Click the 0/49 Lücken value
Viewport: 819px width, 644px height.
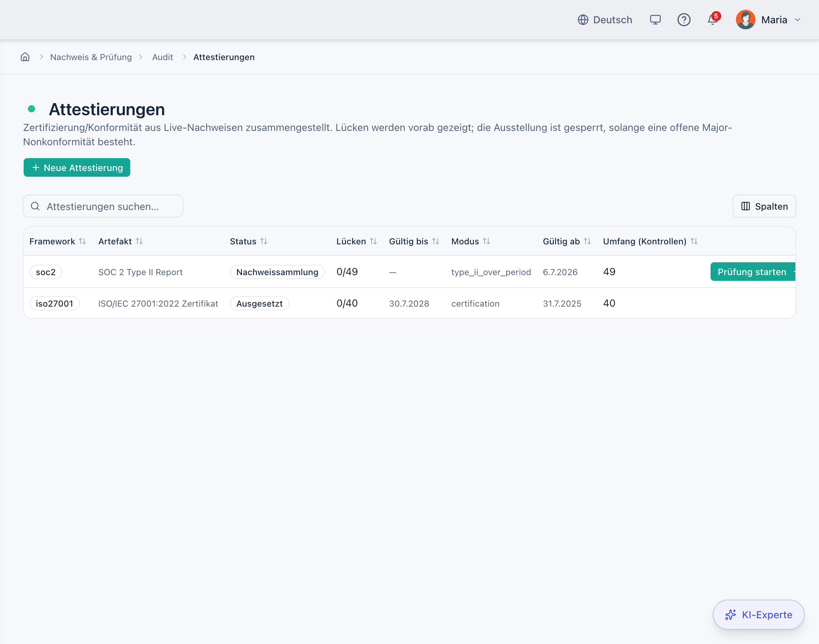347,272
